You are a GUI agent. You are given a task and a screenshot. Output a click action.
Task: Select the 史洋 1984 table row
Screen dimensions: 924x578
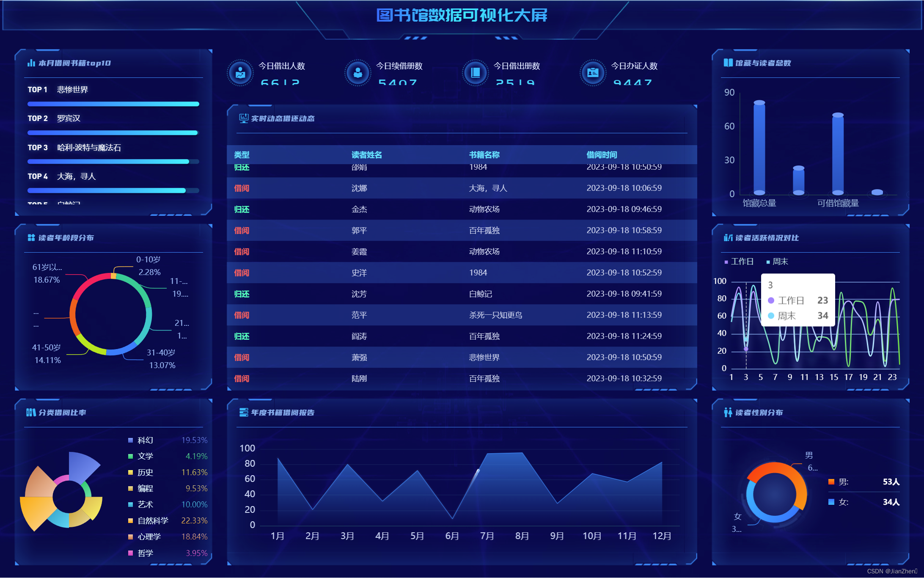click(x=462, y=273)
